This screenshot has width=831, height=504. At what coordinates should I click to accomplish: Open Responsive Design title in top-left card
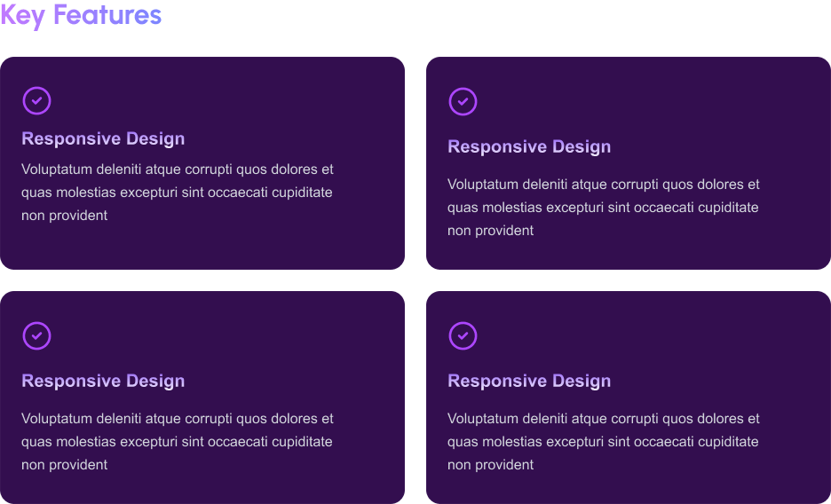point(103,139)
